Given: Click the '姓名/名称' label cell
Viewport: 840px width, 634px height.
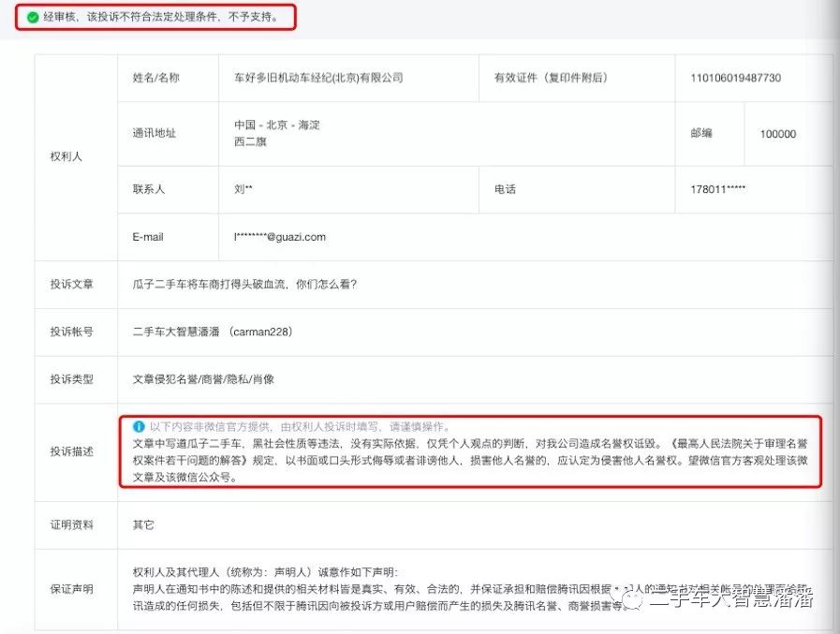Looking at the screenshot, I should tap(168, 78).
